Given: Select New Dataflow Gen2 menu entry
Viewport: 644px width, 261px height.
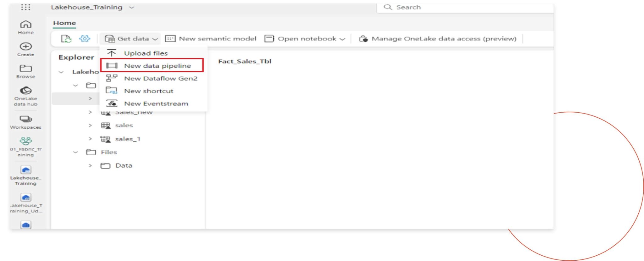Looking at the screenshot, I should 153,78.
